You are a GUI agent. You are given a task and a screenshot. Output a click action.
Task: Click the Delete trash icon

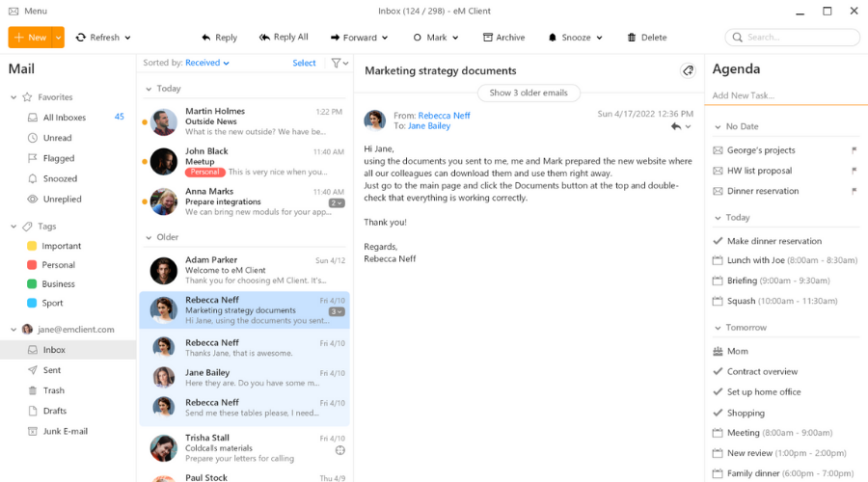point(632,37)
